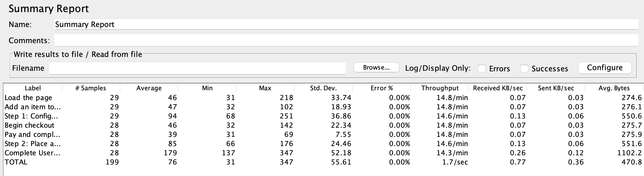Click Throughput value 14.3/min
Viewport: 644px width, 176px height.
pos(452,153)
